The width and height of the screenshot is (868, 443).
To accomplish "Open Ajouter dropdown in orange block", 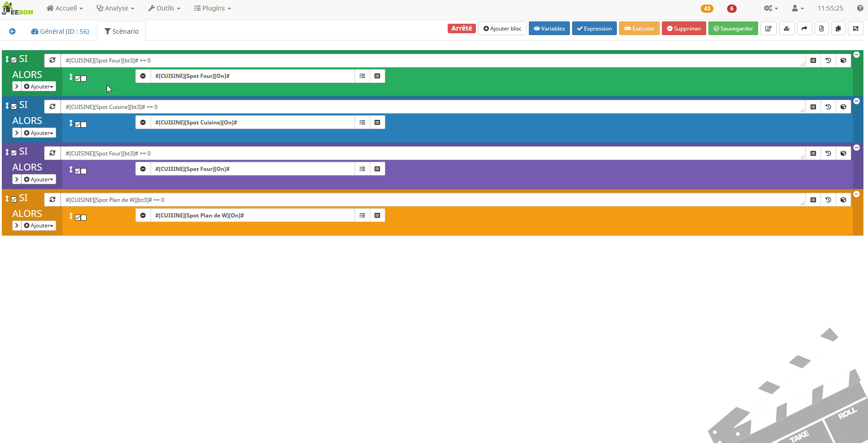I will click(39, 226).
